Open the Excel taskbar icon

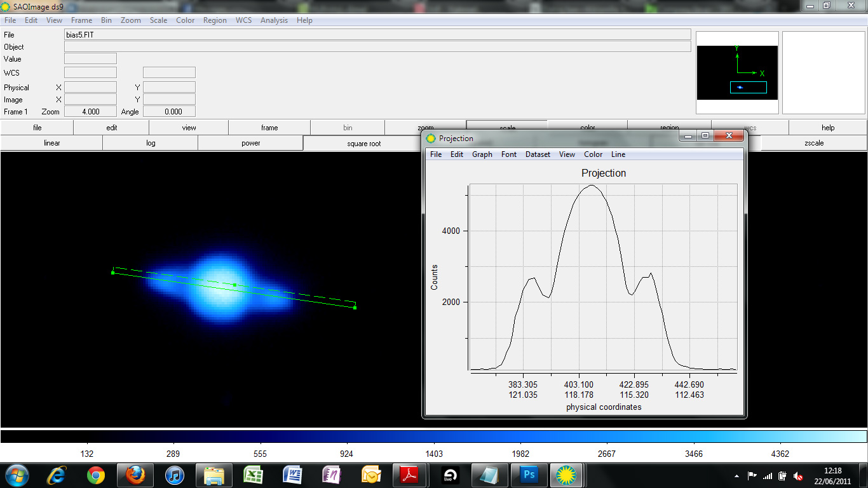pos(253,475)
